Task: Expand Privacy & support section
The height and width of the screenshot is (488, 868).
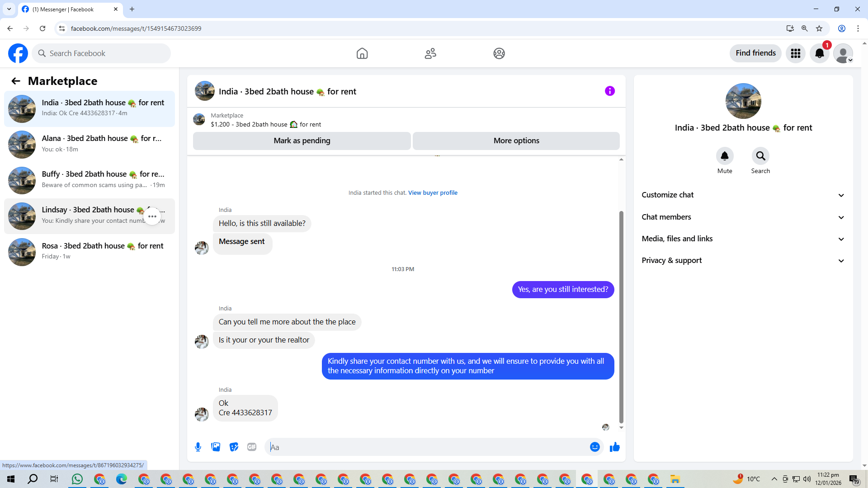Action: coord(743,260)
